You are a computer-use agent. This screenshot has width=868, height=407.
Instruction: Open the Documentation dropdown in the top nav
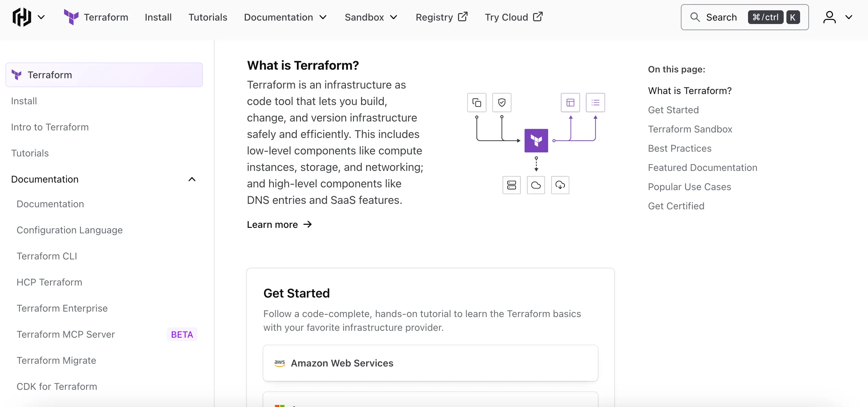285,17
